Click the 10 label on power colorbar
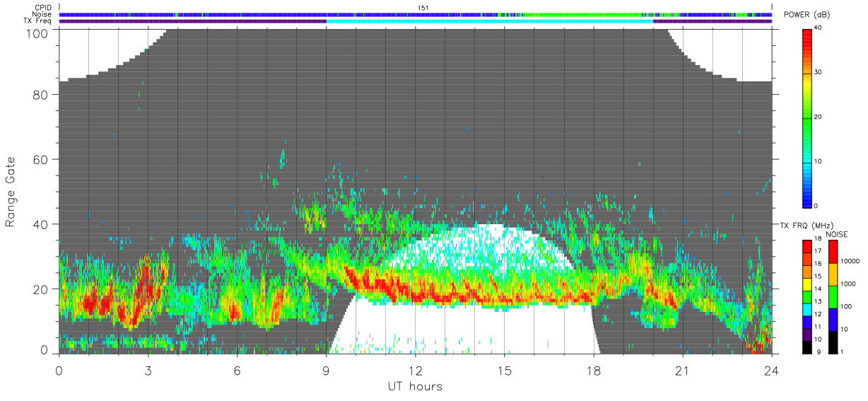 [x=819, y=161]
